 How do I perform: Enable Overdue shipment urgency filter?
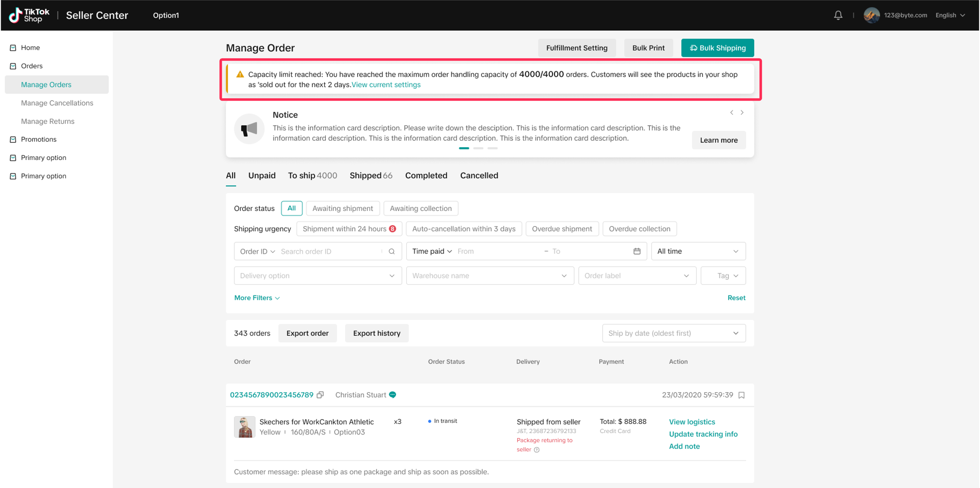561,229
